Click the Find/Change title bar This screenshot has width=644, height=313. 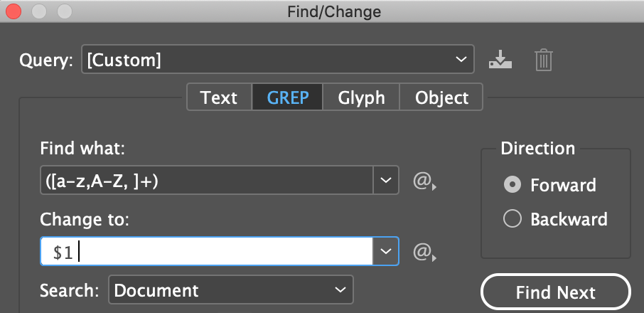pos(334,11)
